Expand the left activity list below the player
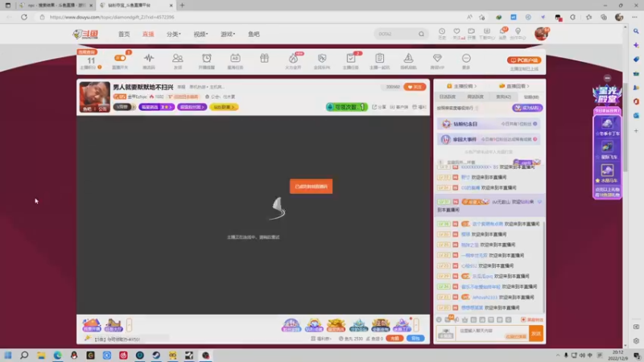Image resolution: width=644 pixels, height=362 pixels. pyautogui.click(x=129, y=325)
